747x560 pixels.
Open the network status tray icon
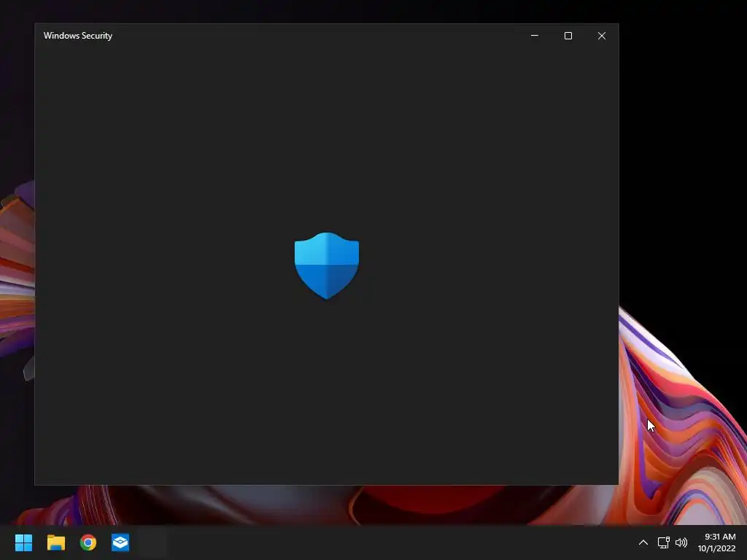[x=664, y=542]
